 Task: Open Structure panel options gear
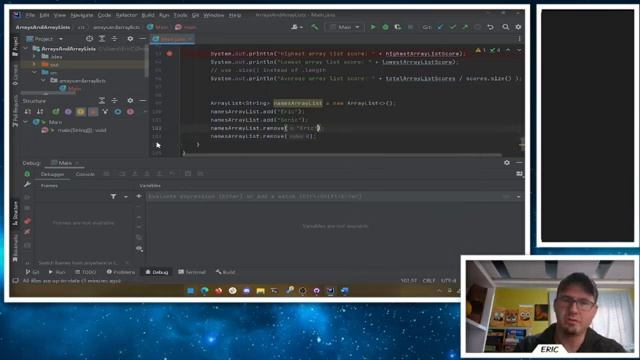tap(130, 100)
